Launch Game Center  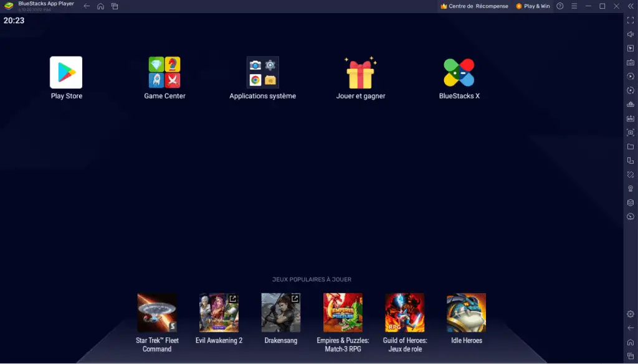coord(164,72)
